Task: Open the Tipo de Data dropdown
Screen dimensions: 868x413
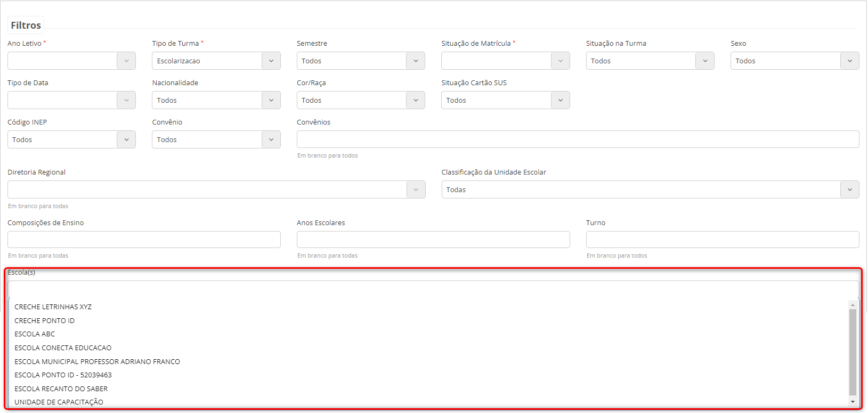Action: [x=71, y=100]
